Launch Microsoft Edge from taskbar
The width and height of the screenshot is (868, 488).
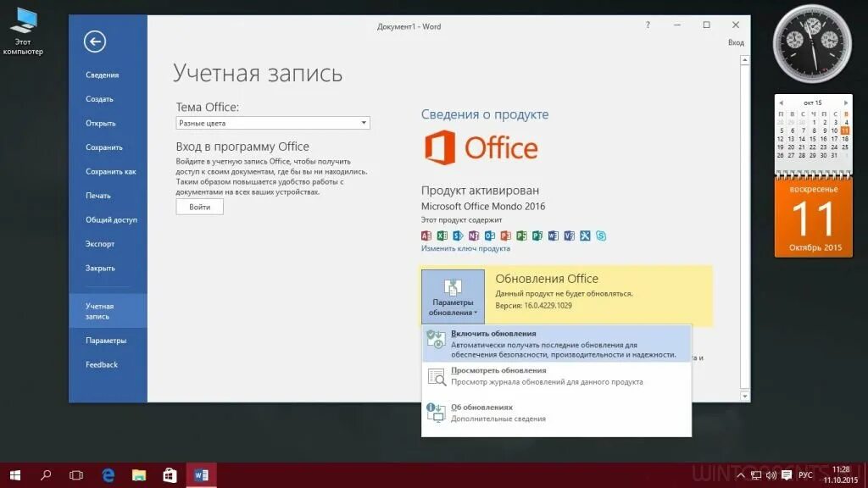tap(108, 475)
